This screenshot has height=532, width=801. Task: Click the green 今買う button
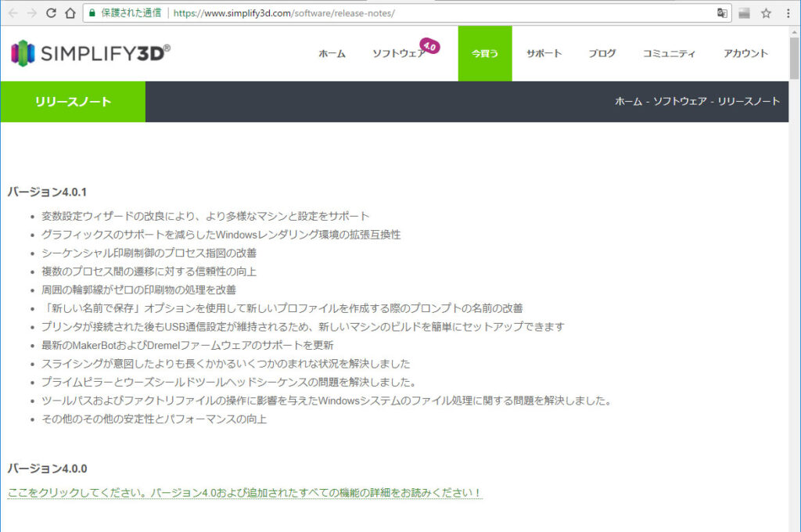(485, 54)
